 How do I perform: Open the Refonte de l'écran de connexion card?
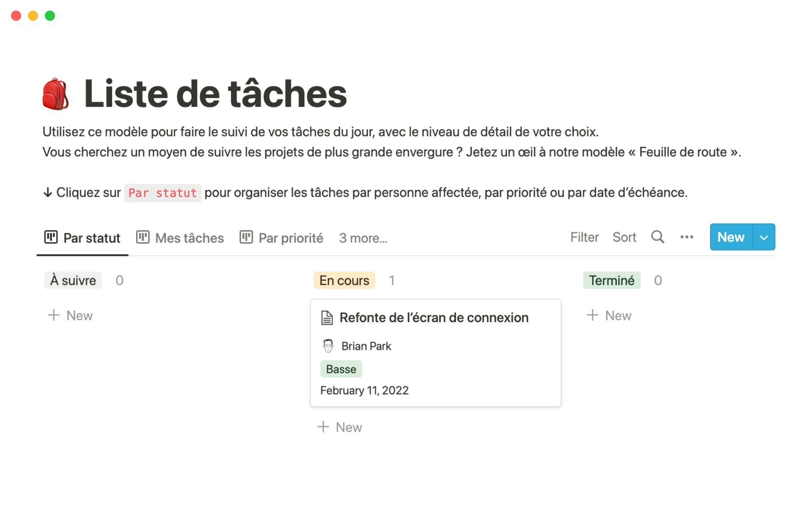coord(434,317)
